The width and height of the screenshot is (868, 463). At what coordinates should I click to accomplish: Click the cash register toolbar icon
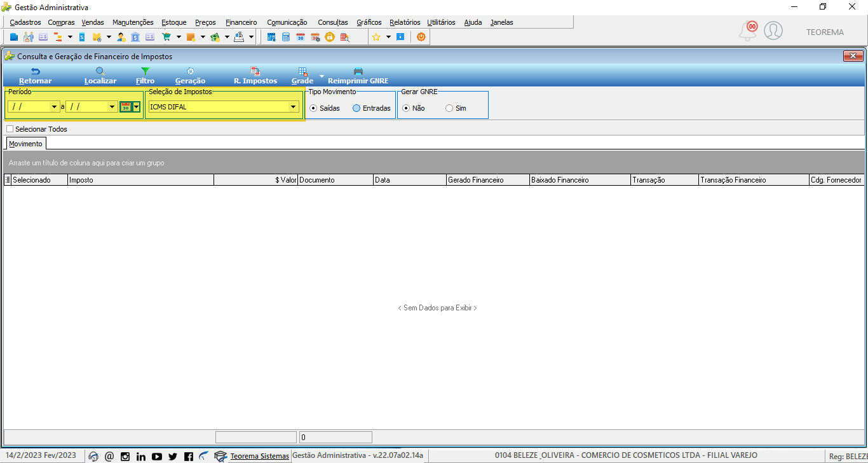[x=239, y=37]
